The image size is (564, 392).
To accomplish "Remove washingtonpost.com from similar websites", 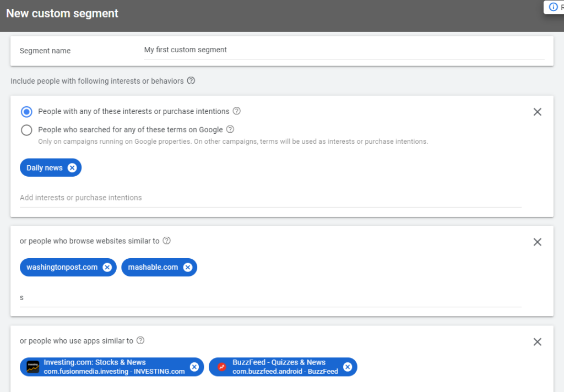I will 107,268.
